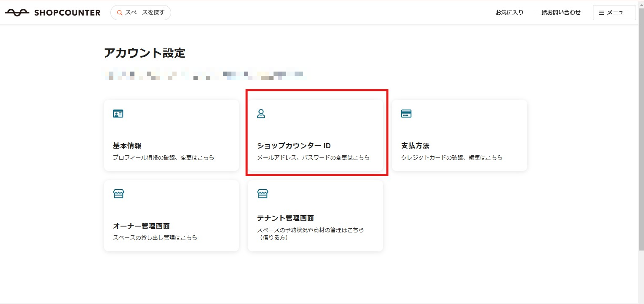Screen dimensions: 644x304
Task: Open the メニュー menu button
Action: (x=614, y=13)
